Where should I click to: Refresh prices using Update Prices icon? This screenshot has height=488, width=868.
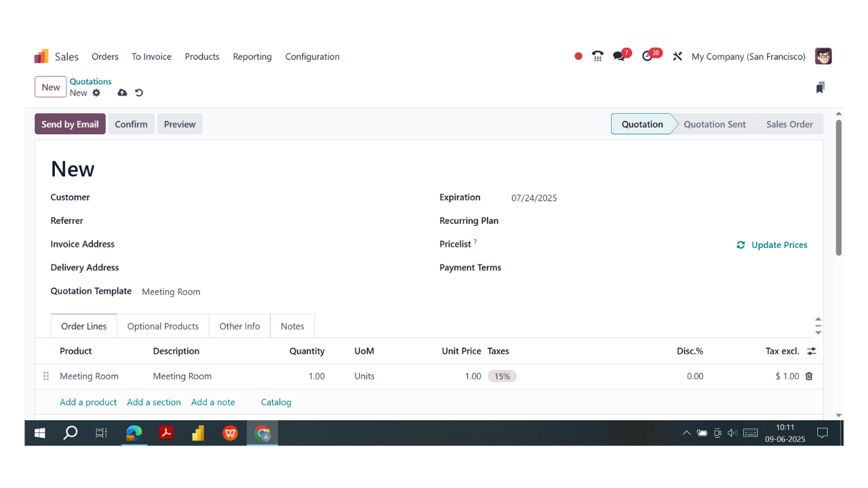pos(741,245)
